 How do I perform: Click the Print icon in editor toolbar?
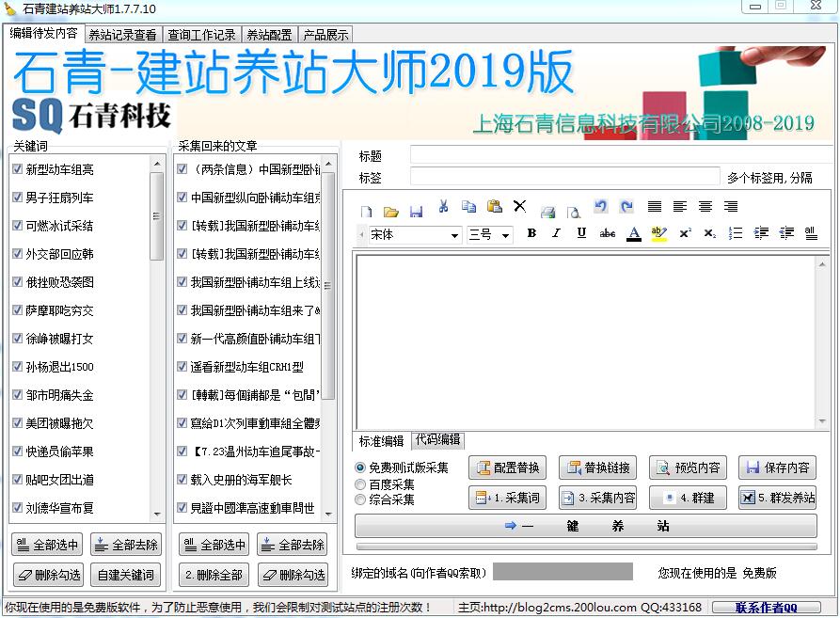(547, 211)
